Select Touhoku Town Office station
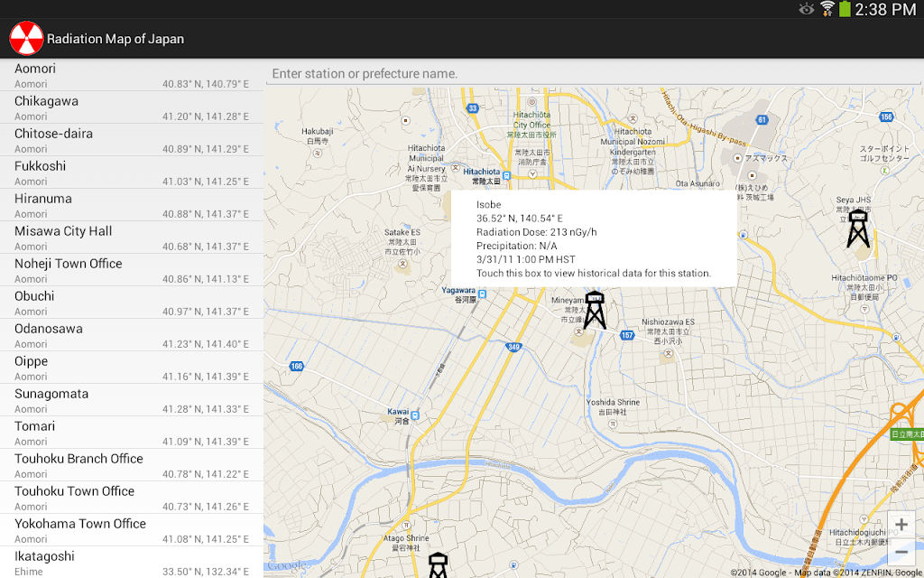Viewport: 924px width, 578px height. coord(132,498)
